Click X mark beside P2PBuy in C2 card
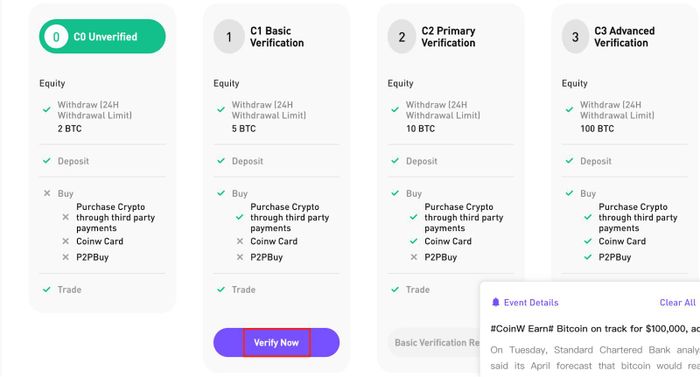The width and height of the screenshot is (700, 377). coord(414,257)
